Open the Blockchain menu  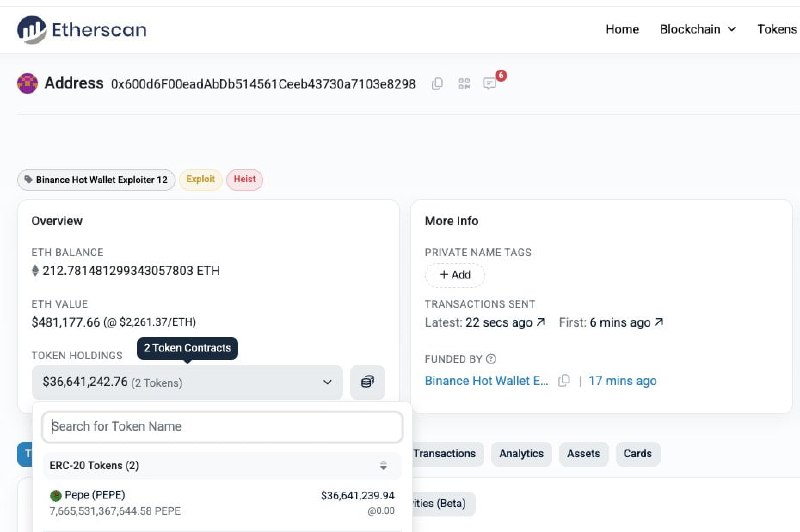point(697,30)
